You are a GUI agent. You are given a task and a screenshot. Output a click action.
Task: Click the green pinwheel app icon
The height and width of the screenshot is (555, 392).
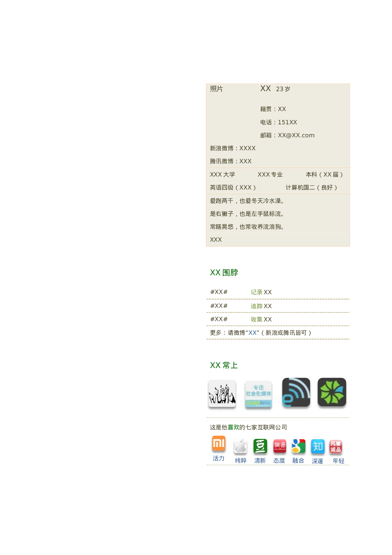pyautogui.click(x=332, y=392)
